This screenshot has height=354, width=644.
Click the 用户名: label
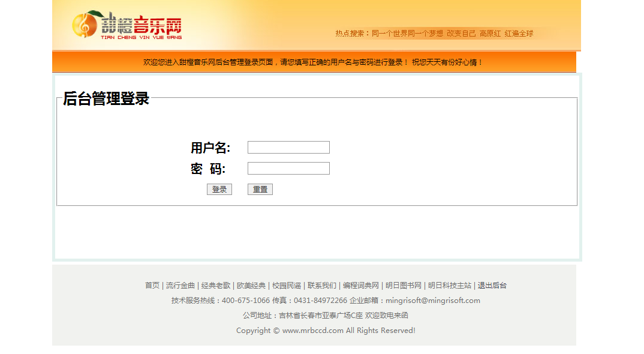tap(210, 148)
